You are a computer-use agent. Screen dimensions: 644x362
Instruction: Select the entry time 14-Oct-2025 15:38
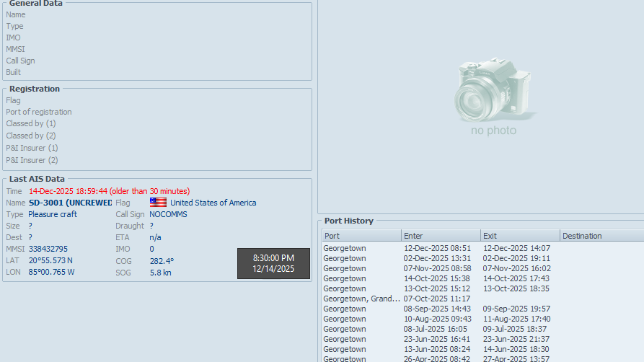(x=436, y=278)
